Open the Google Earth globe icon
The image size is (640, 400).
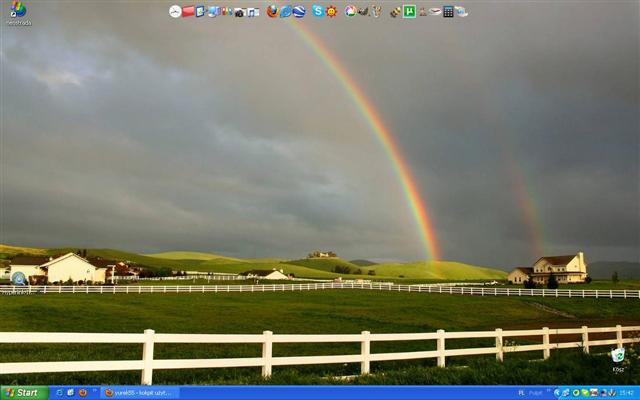(x=299, y=11)
